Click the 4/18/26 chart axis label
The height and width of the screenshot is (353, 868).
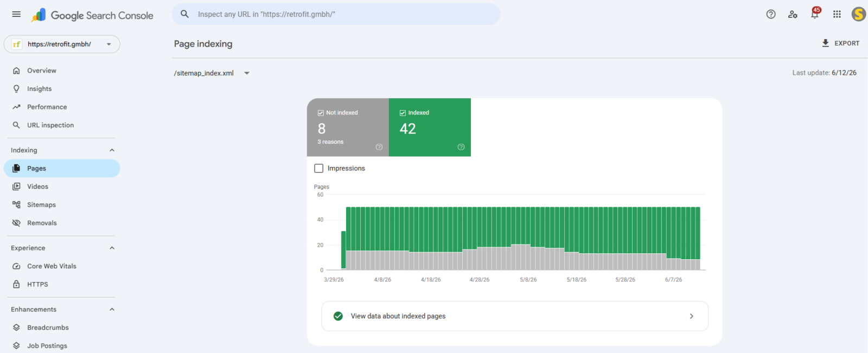pyautogui.click(x=431, y=280)
